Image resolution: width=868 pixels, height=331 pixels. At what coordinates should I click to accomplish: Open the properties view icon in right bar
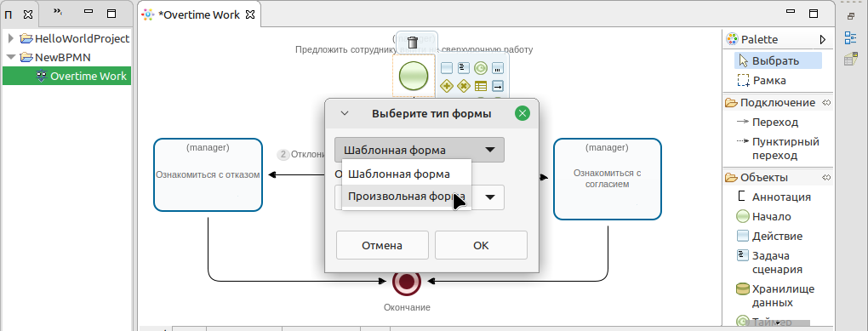(850, 60)
